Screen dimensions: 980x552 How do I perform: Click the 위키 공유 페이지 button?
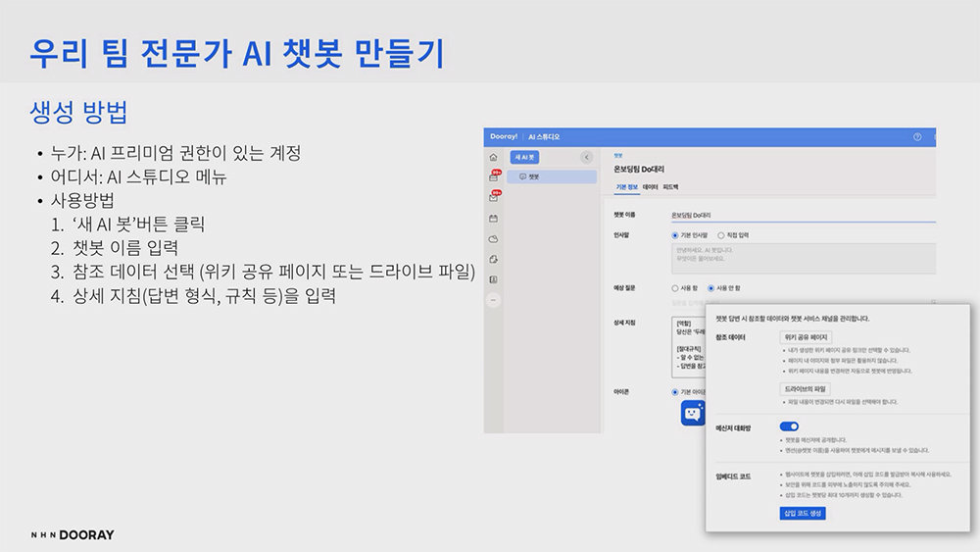click(806, 337)
